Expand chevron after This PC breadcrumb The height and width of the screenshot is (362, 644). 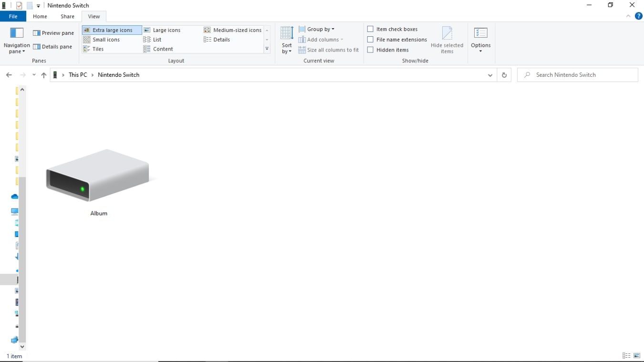(x=93, y=75)
